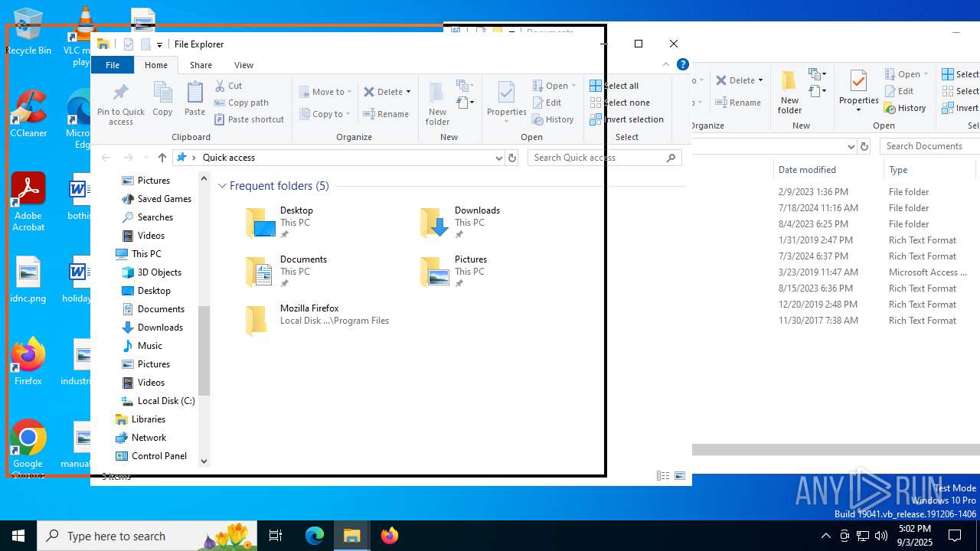
Task: Switch to Large icons view
Action: pyautogui.click(x=680, y=476)
